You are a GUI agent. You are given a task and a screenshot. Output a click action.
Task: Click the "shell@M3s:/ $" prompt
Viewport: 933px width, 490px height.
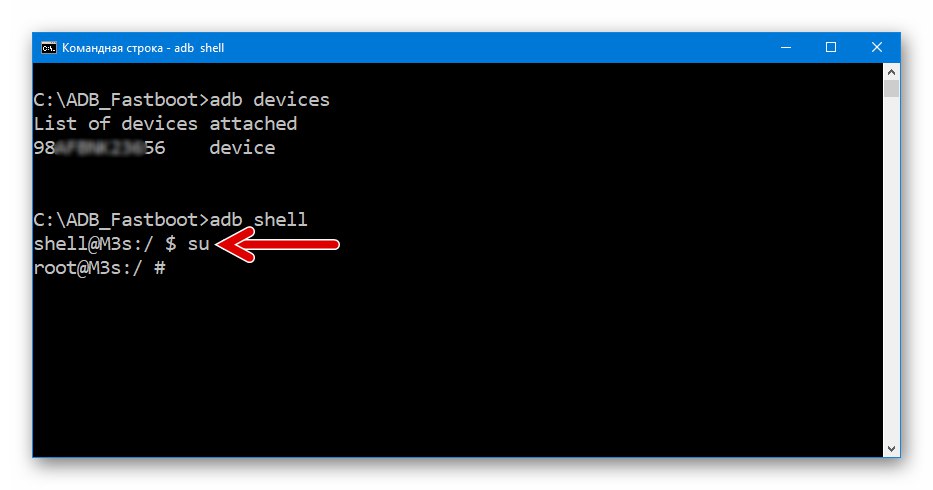click(x=104, y=245)
